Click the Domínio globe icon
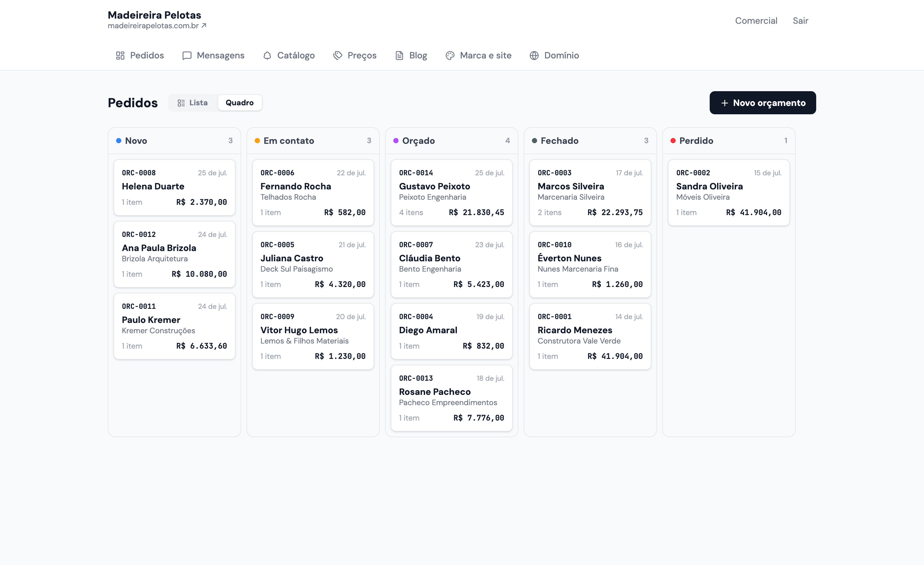 click(534, 56)
